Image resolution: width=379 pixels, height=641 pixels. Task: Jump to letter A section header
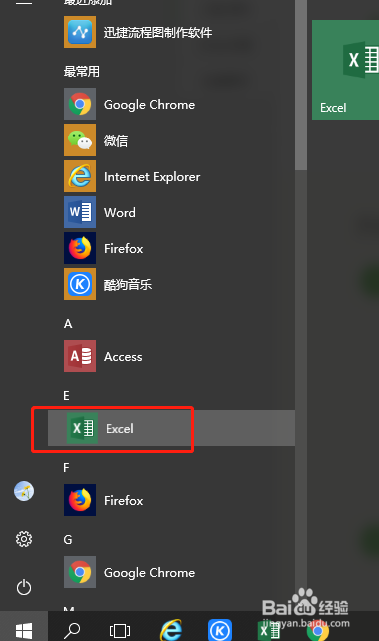(x=68, y=323)
